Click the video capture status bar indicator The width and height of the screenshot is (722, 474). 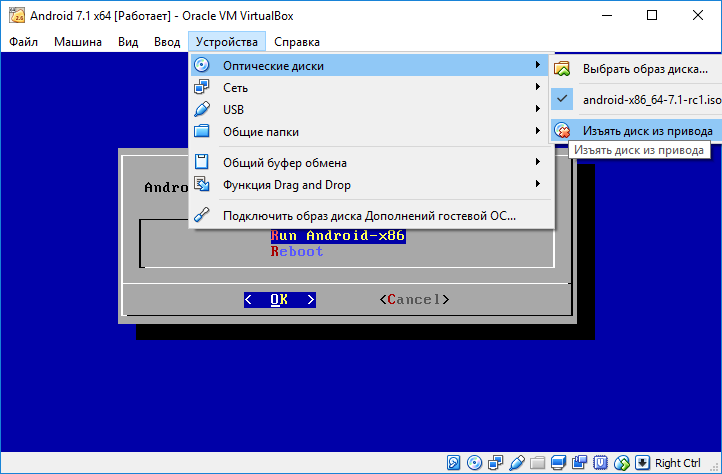580,462
